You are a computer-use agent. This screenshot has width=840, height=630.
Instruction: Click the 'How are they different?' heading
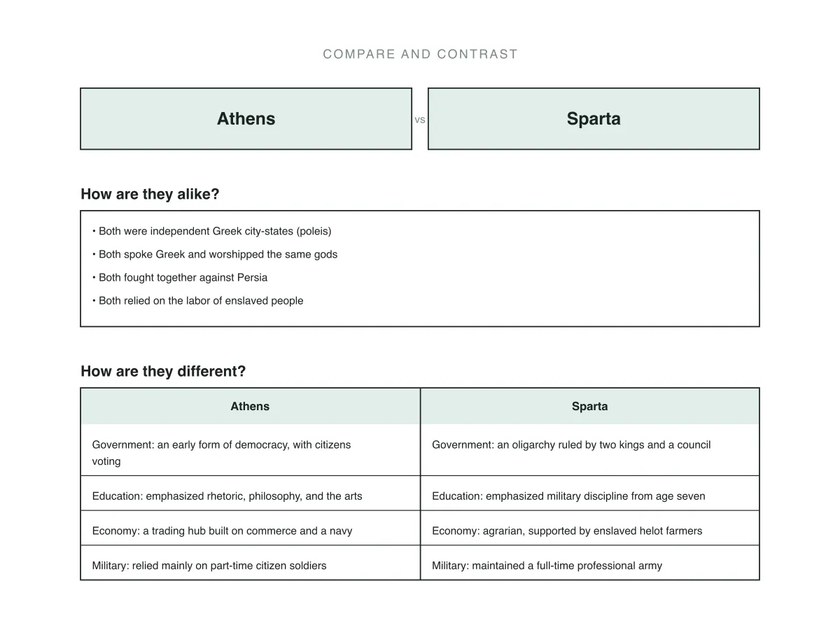[163, 371]
